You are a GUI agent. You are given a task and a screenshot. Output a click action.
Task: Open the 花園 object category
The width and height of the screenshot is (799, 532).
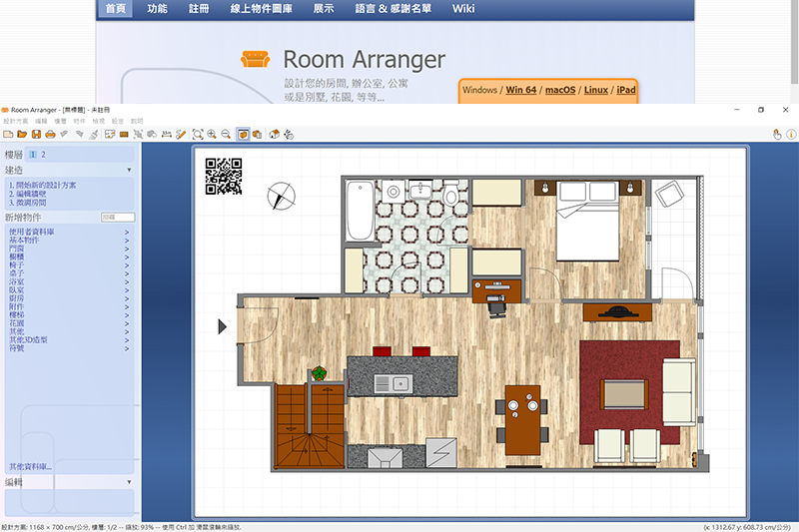coord(69,323)
